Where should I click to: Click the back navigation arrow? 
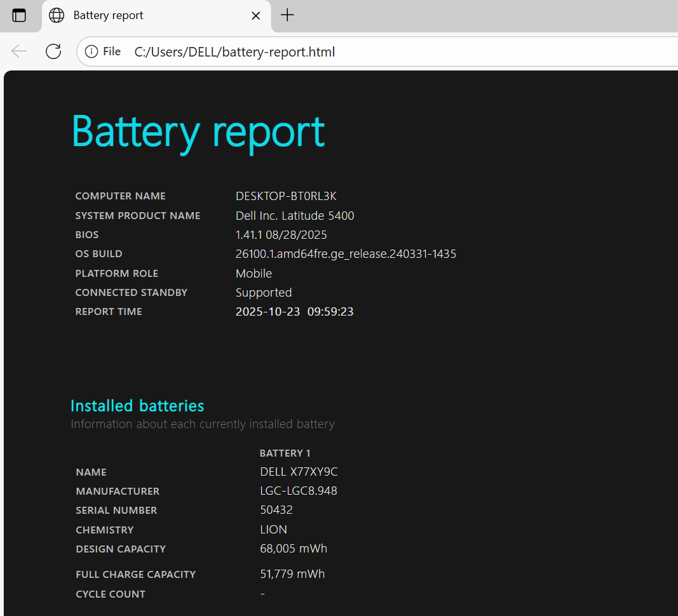pyautogui.click(x=19, y=51)
